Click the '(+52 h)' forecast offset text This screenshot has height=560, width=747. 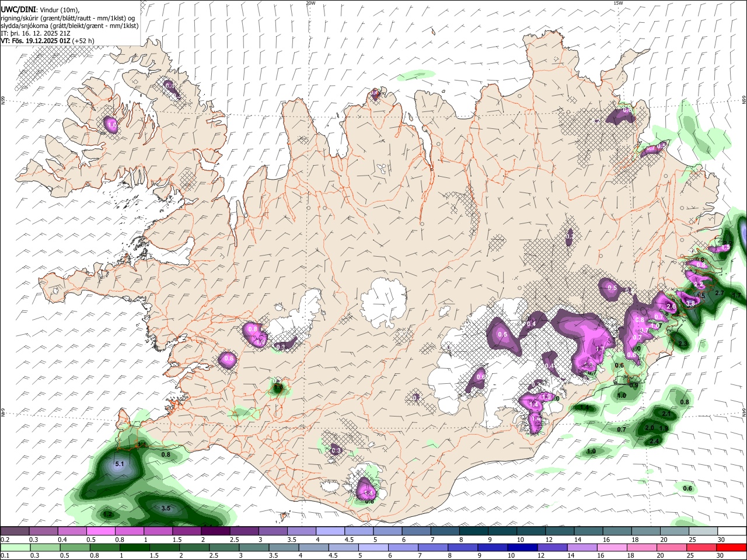point(83,41)
